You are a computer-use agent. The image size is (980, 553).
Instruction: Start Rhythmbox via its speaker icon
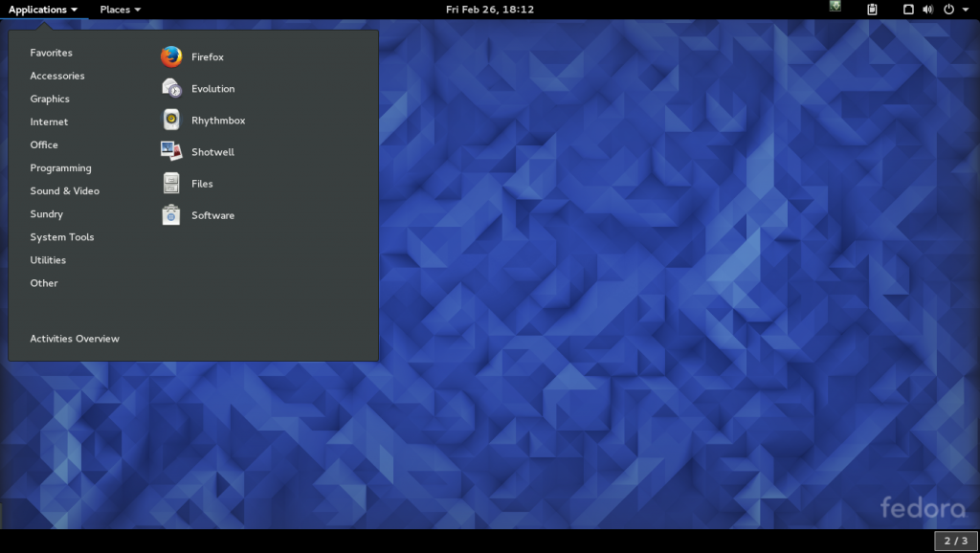coord(171,120)
